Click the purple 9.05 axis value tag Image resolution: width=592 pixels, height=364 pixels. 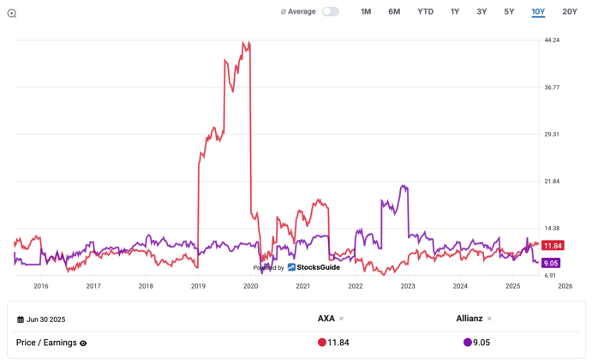point(551,263)
